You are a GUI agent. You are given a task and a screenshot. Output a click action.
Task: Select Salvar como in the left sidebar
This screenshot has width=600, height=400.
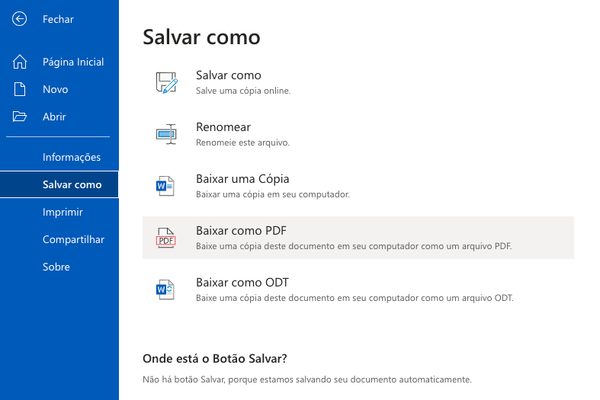point(72,185)
